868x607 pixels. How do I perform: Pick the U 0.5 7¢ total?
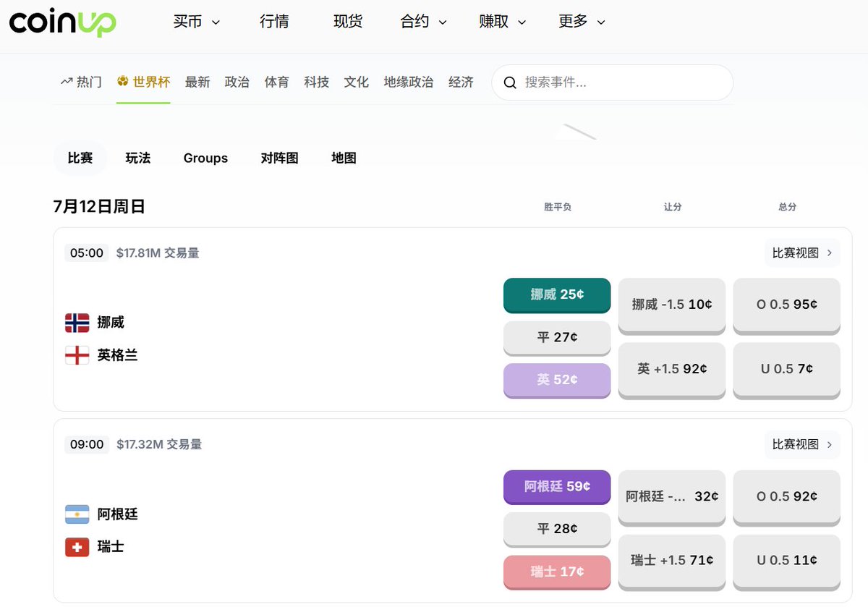tap(787, 370)
